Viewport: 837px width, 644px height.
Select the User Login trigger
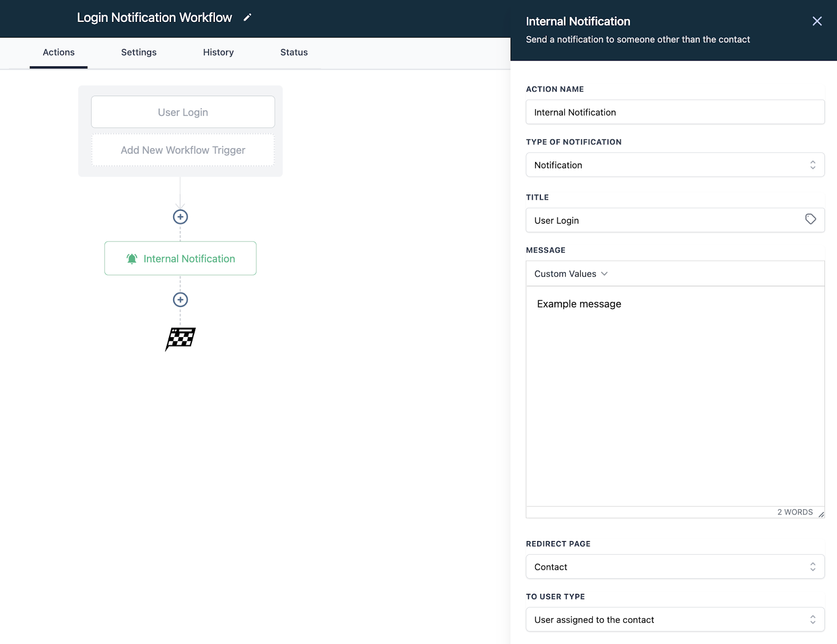click(183, 111)
